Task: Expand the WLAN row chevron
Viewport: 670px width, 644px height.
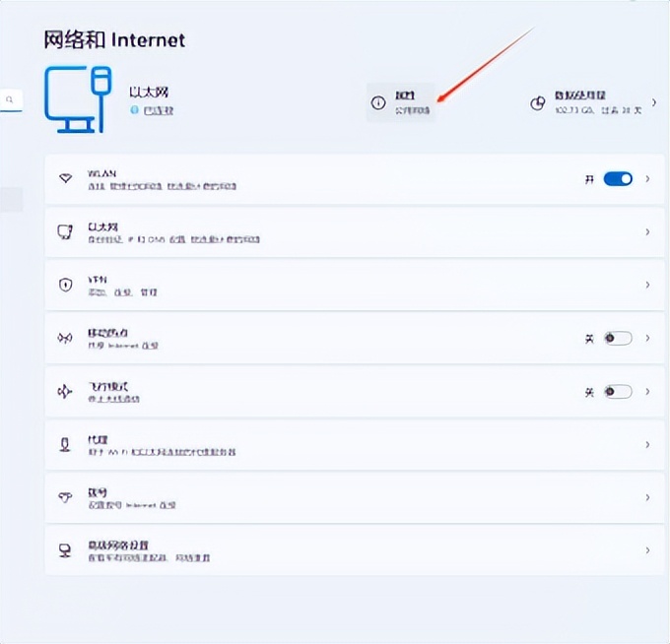Action: 647,179
